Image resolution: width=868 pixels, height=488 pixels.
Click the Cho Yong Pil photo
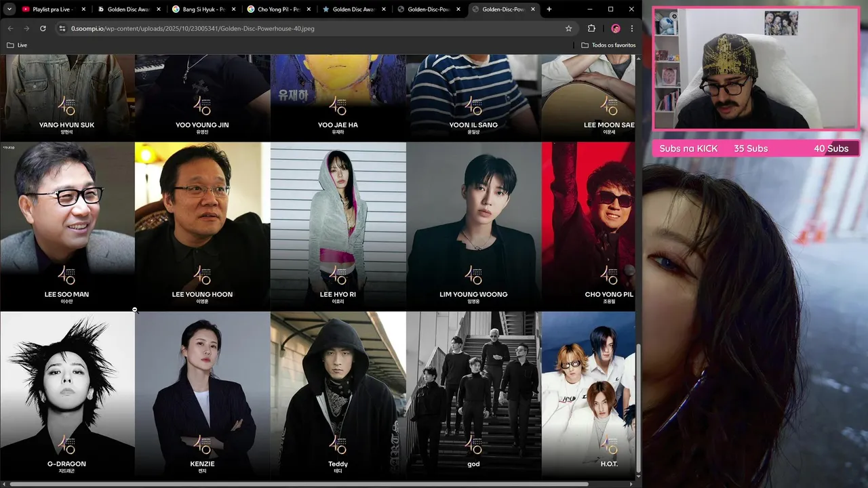click(x=589, y=226)
